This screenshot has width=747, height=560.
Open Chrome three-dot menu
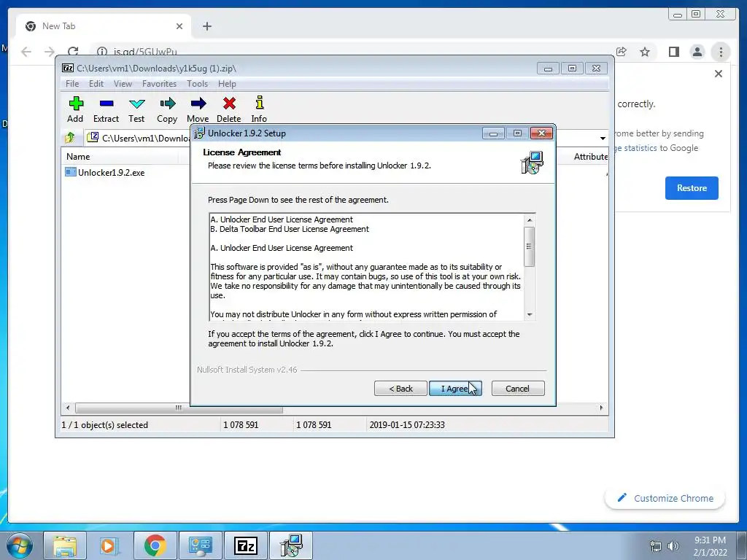[721, 52]
